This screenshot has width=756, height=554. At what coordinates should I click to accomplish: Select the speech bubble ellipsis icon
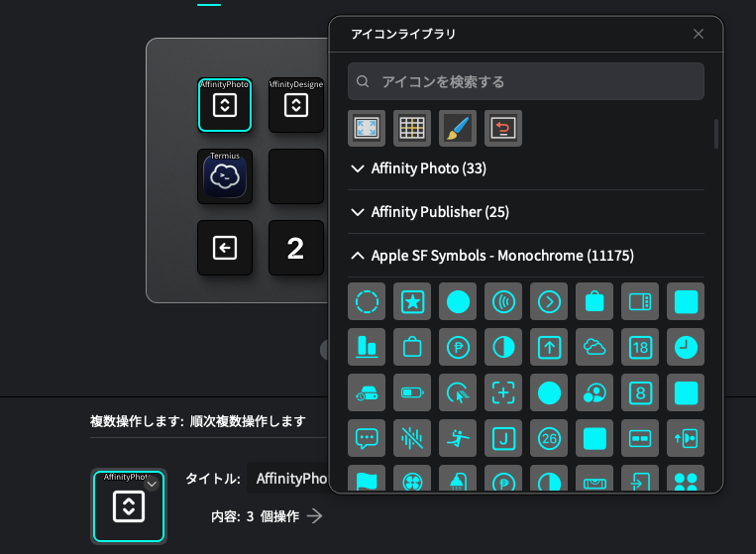pyautogui.click(x=367, y=438)
